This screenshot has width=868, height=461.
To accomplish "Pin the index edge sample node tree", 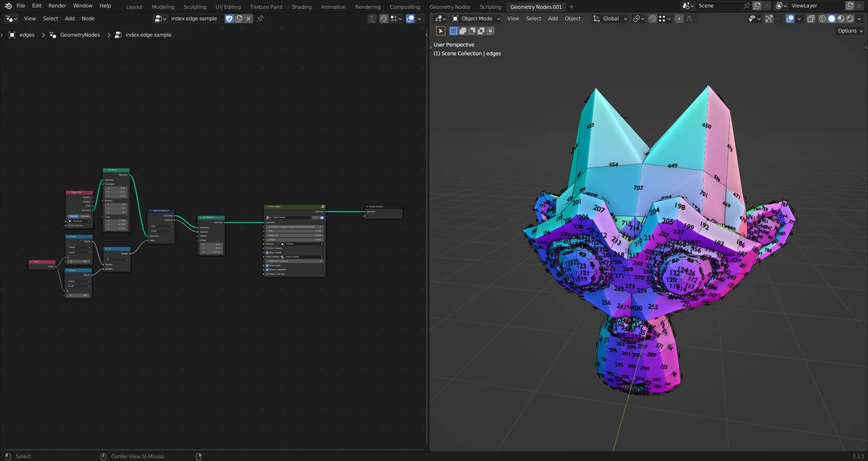I will [x=260, y=18].
